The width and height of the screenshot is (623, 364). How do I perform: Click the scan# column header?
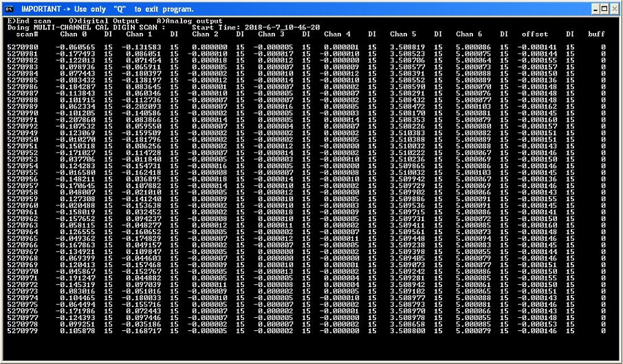pos(27,34)
